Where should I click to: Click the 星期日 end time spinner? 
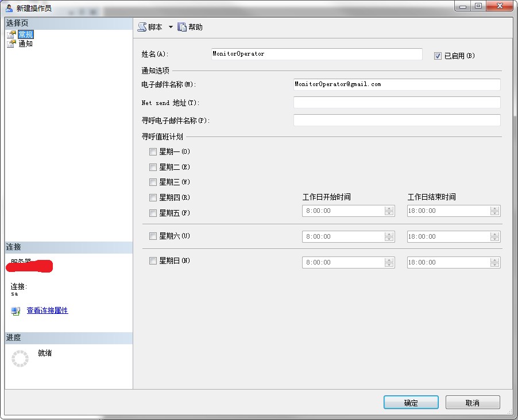coord(494,263)
